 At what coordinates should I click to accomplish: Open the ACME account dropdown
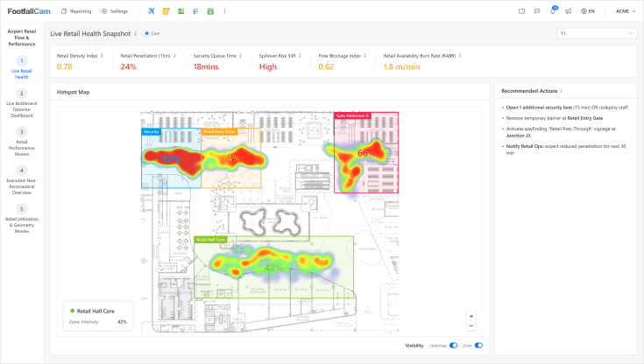[626, 11]
